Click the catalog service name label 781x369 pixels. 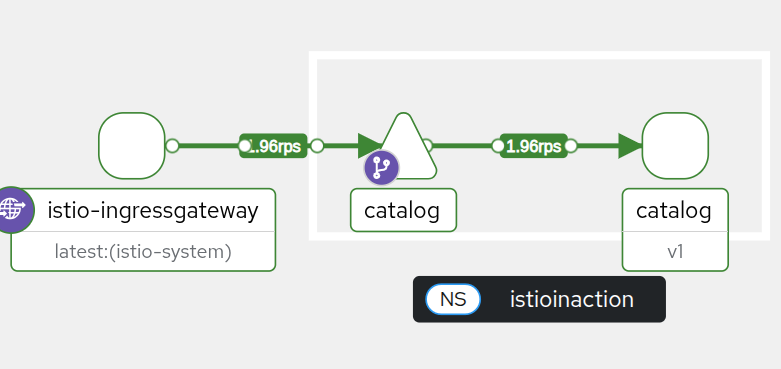pos(402,210)
